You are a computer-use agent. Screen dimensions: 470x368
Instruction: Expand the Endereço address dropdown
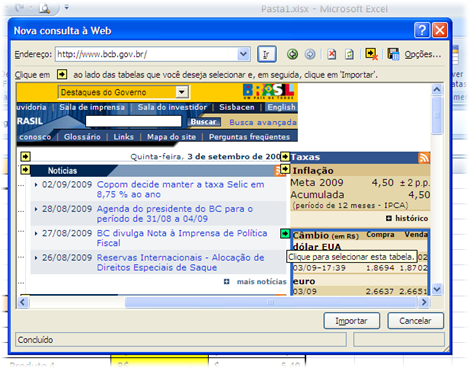pos(244,54)
